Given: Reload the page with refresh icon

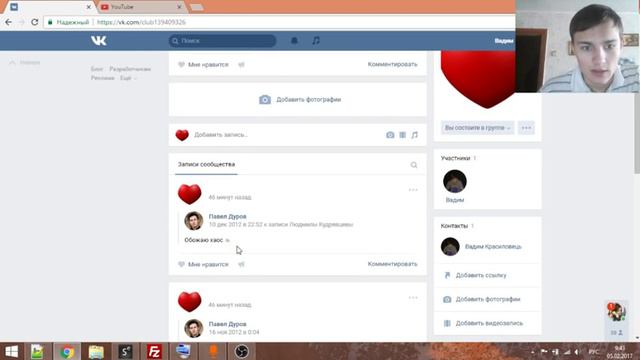Looking at the screenshot, I should [35, 22].
